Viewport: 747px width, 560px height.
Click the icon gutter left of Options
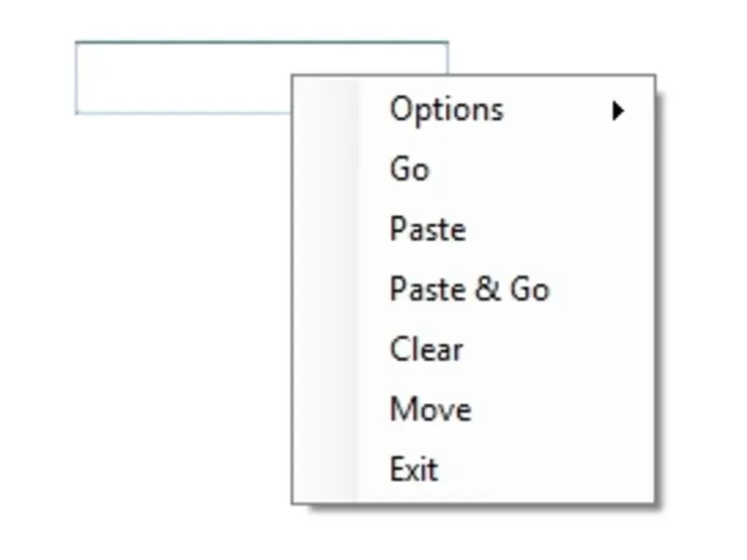click(327, 110)
